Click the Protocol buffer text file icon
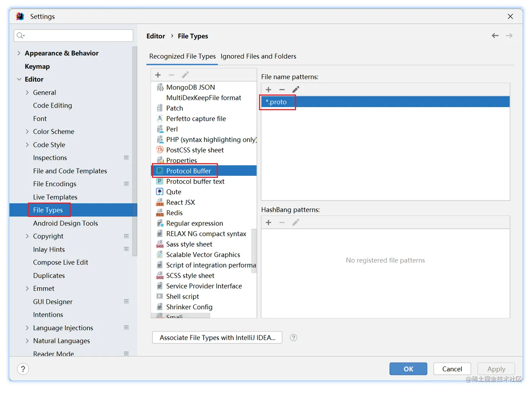532x393 pixels. 160,181
